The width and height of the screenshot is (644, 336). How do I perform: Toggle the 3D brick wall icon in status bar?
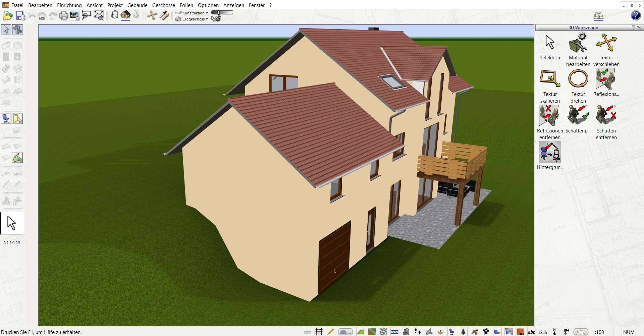click(520, 332)
